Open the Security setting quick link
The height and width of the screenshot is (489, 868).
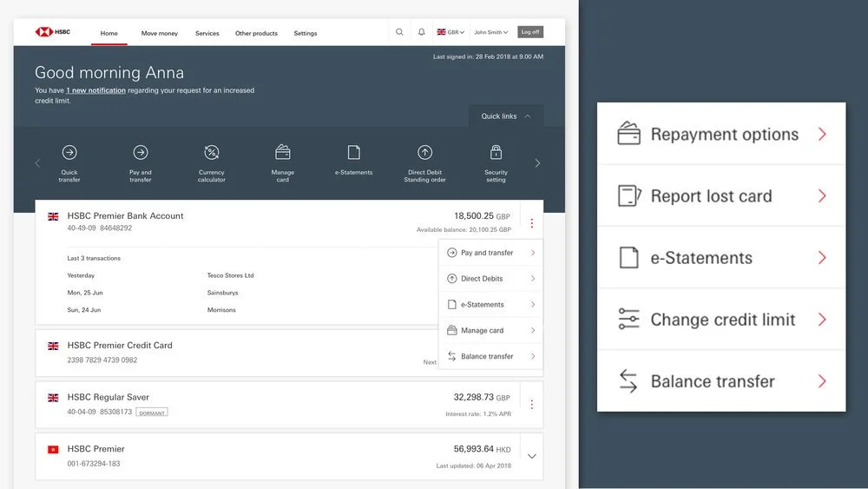pos(496,162)
